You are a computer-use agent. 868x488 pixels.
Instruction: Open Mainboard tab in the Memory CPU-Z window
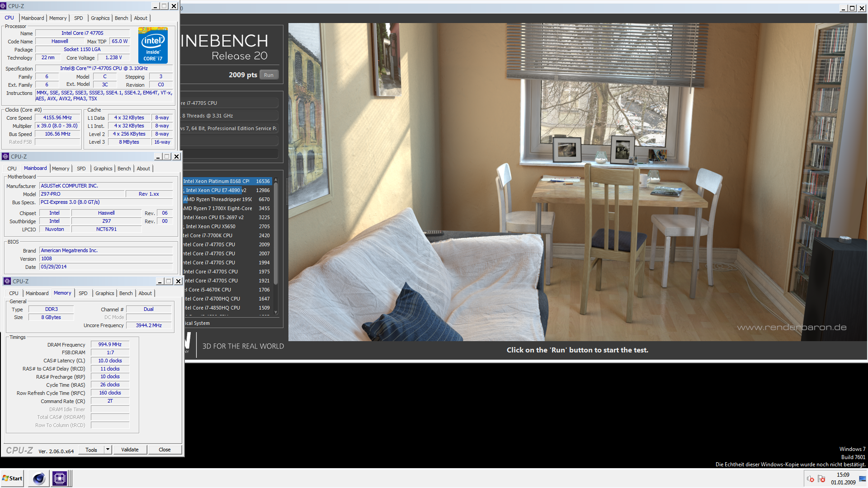click(37, 293)
